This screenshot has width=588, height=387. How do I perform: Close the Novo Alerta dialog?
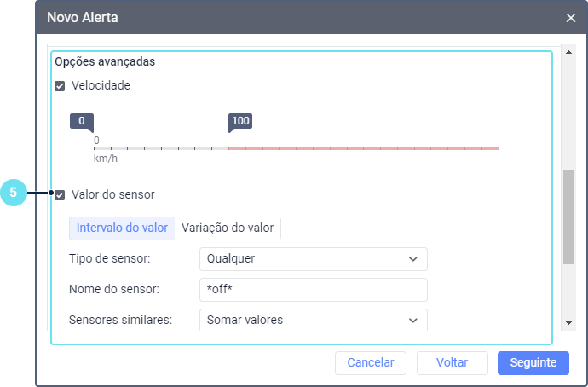[571, 18]
